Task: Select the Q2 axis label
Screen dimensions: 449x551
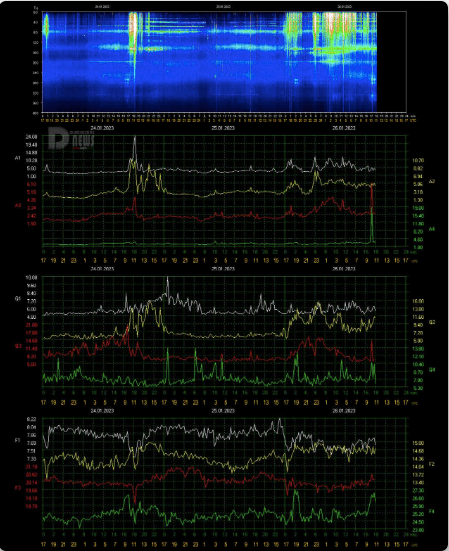Action: coord(432,322)
